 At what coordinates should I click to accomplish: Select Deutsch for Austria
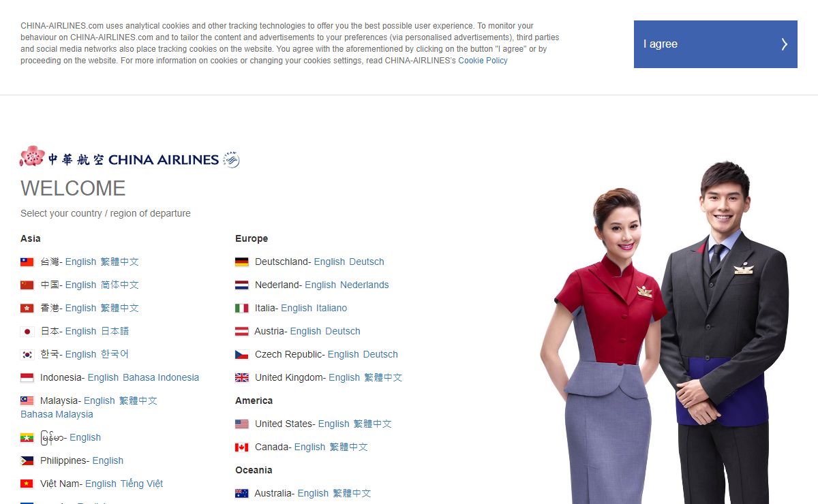click(x=343, y=331)
